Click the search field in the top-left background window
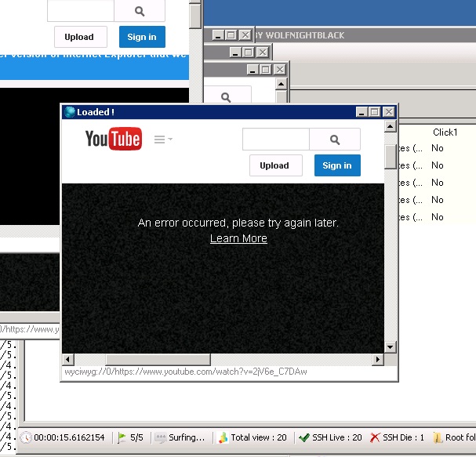This screenshot has width=476, height=457. click(81, 11)
